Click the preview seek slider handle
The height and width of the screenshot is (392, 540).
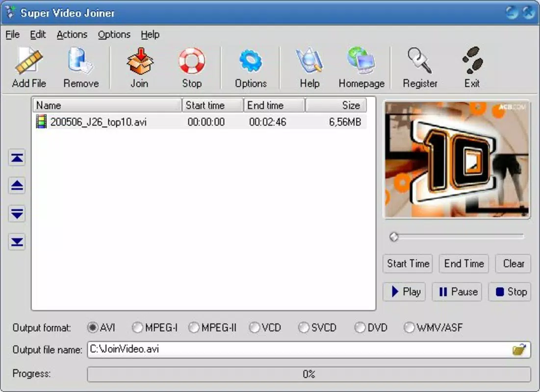pyautogui.click(x=394, y=237)
